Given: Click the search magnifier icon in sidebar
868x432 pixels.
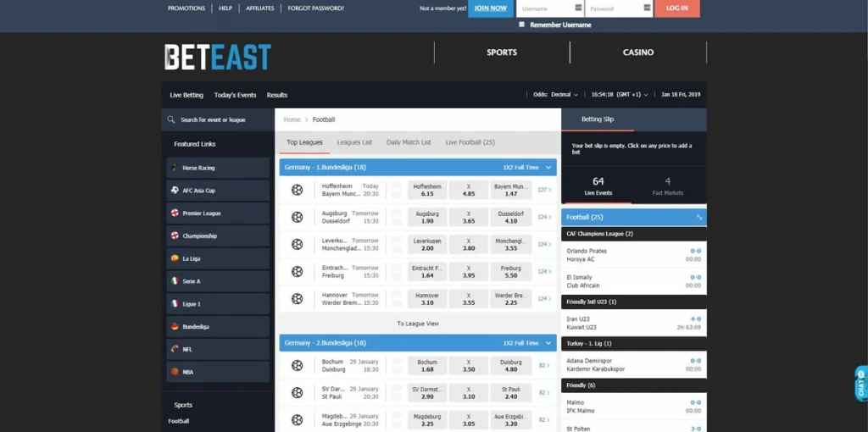Looking at the screenshot, I should coord(171,120).
